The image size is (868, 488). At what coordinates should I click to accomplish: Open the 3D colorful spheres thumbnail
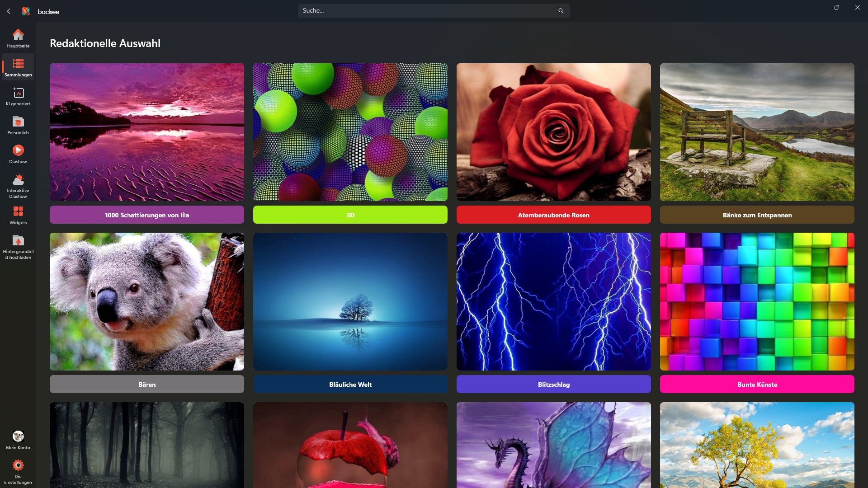tap(350, 132)
